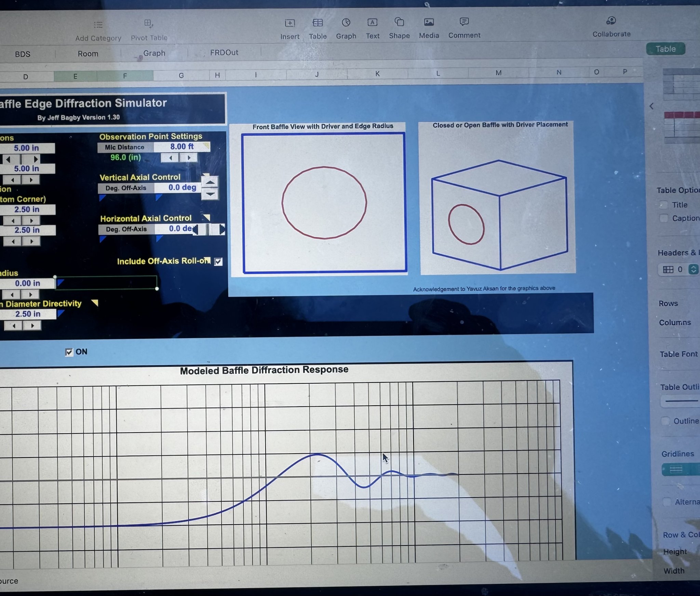
Task: Open the Table toolbar icon
Action: 318,23
